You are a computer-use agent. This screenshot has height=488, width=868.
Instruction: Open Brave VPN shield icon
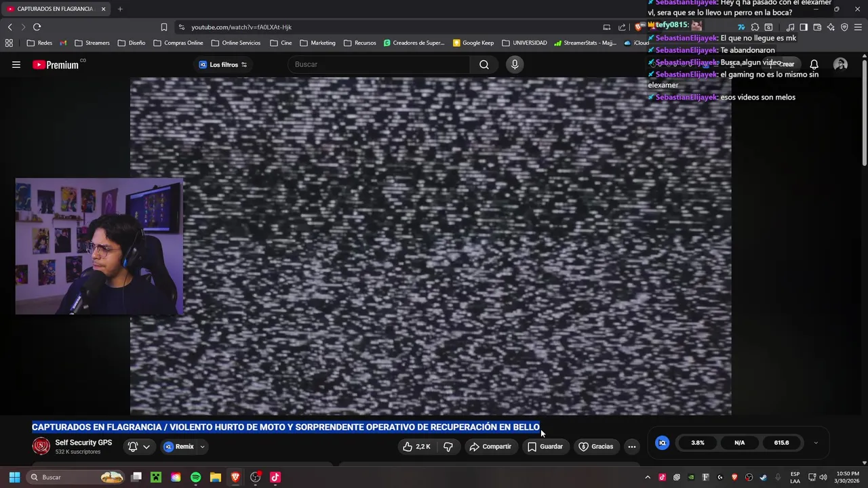(x=844, y=27)
